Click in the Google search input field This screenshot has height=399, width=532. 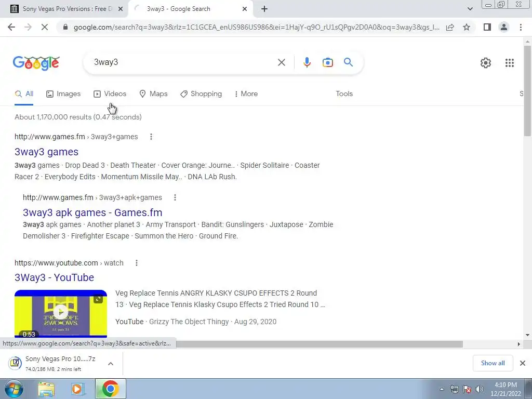183,62
